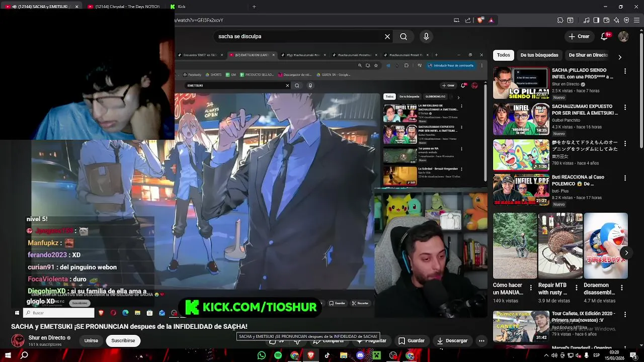The height and width of the screenshot is (362, 644).
Task: Select De tus búsquedas filter chip
Action: [539, 55]
